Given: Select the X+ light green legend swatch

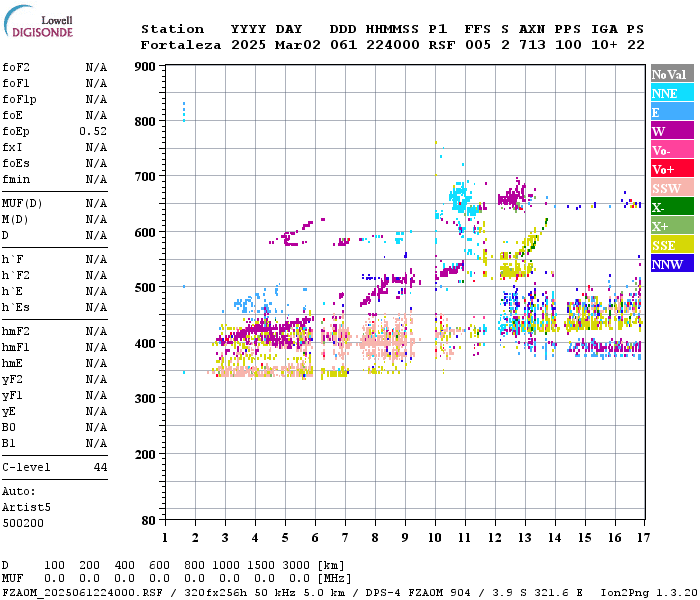Looking at the screenshot, I should (672, 225).
